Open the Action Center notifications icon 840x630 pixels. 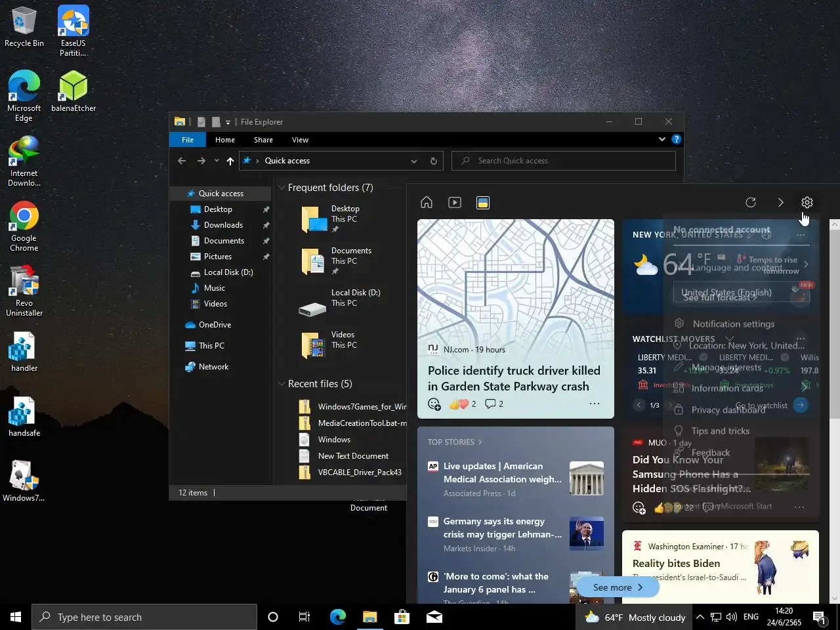tap(820, 617)
